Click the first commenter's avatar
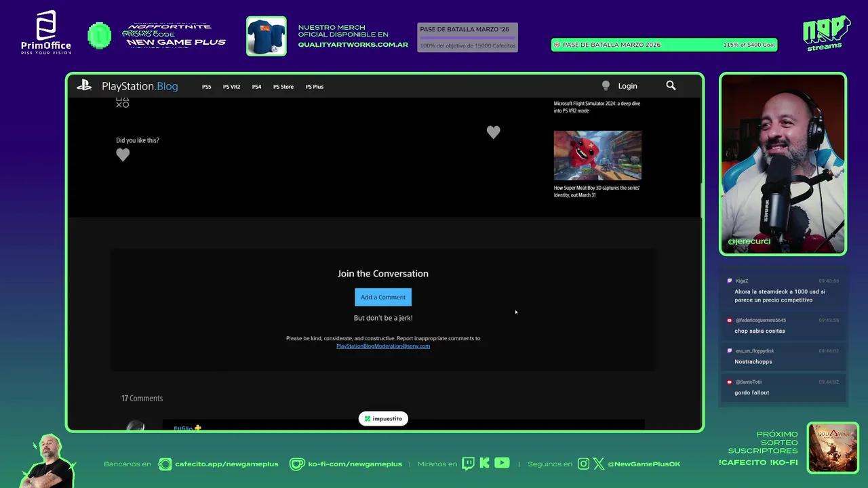The height and width of the screenshot is (488, 868). (135, 426)
